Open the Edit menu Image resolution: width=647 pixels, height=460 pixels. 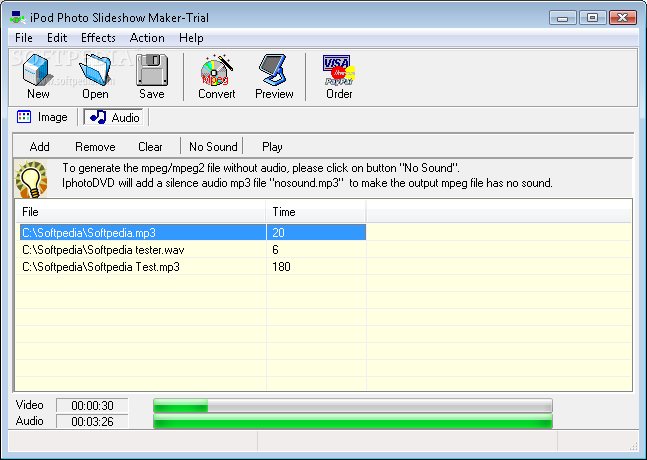pos(57,38)
